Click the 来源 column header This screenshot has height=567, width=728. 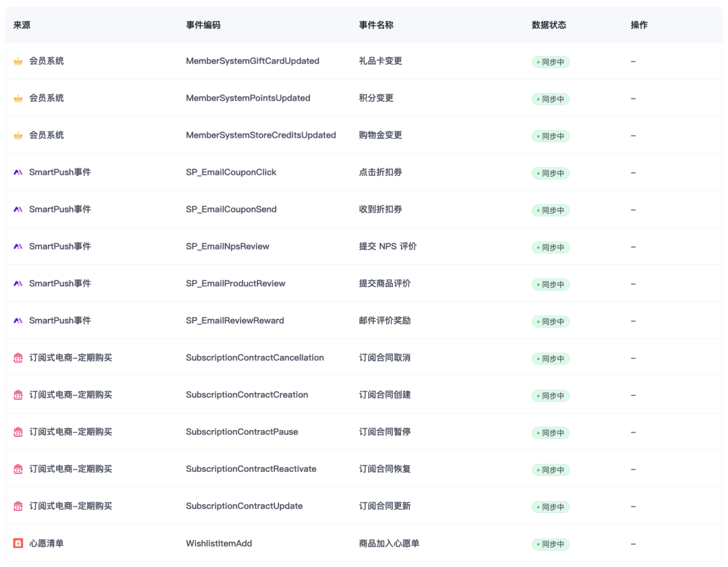coord(22,25)
